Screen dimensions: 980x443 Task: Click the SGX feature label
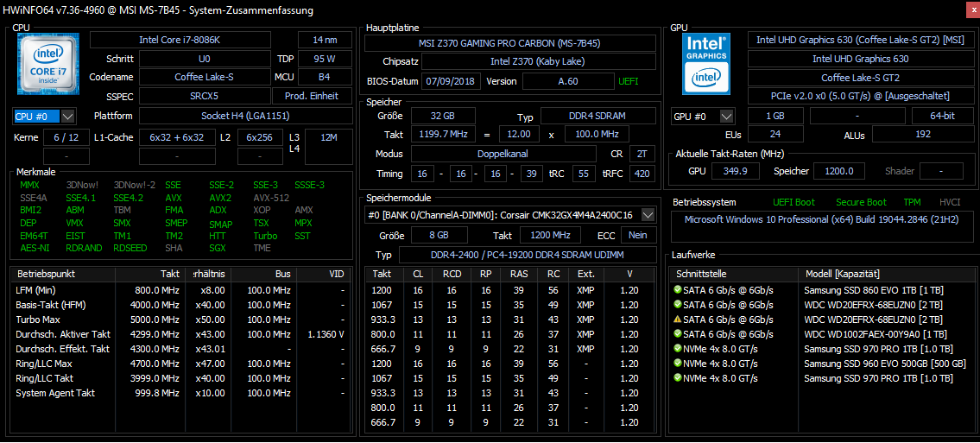(218, 248)
